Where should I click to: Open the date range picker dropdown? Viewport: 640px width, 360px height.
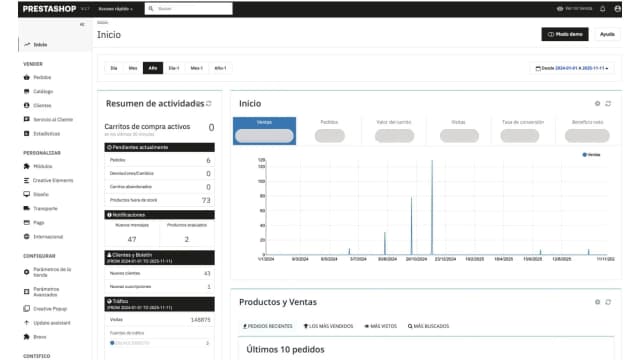click(x=571, y=68)
